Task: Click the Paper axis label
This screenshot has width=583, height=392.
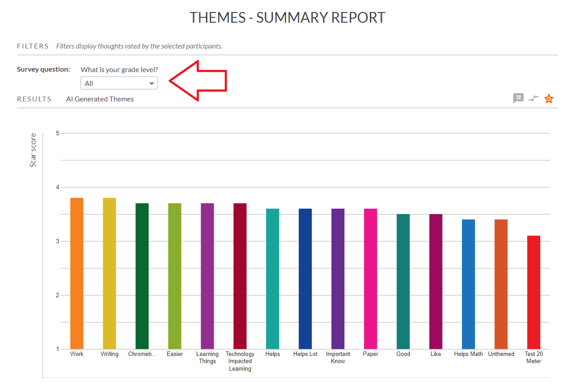Action: click(371, 354)
